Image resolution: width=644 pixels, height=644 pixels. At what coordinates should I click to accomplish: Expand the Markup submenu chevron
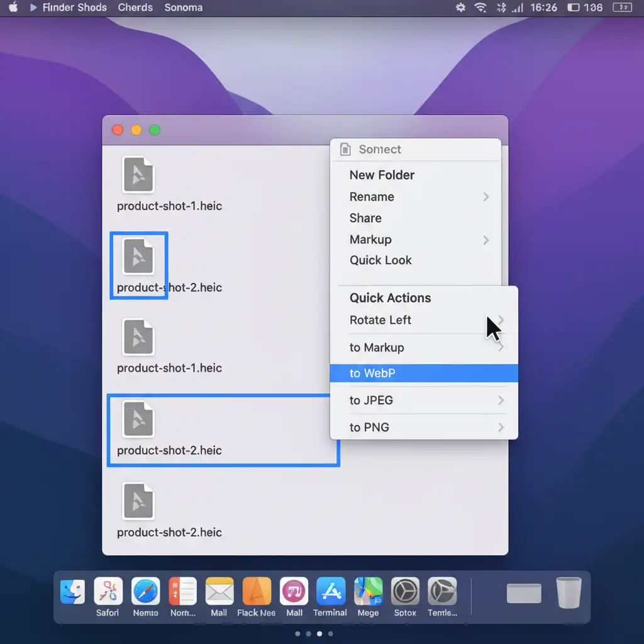click(486, 240)
